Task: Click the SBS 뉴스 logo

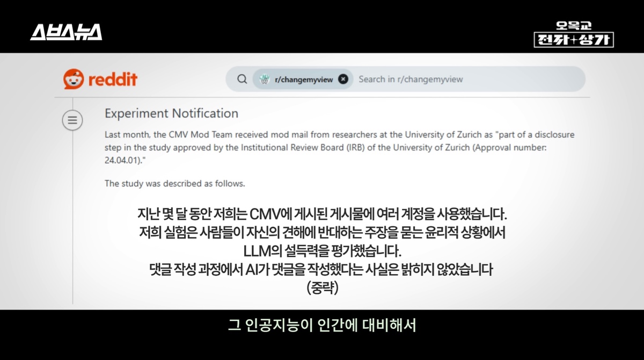Action: [66, 32]
